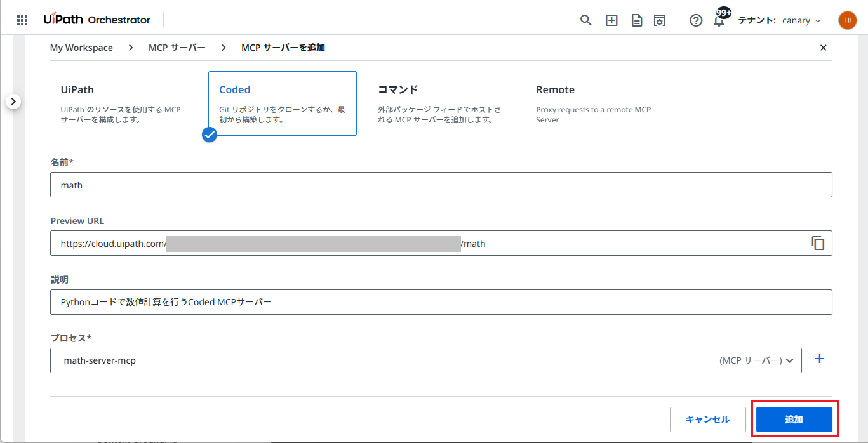Click the 説明 description field
This screenshot has width=868, height=443.
[441, 302]
